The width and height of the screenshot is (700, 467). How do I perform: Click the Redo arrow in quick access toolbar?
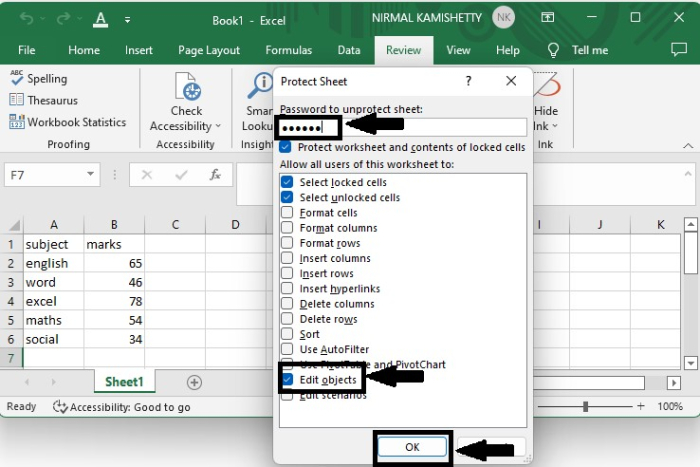[x=63, y=19]
